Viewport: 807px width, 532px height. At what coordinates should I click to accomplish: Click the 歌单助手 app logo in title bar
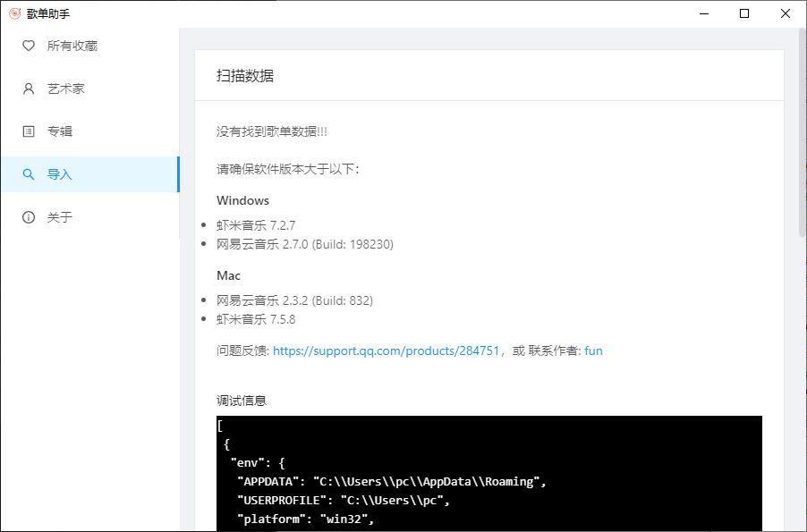15,13
